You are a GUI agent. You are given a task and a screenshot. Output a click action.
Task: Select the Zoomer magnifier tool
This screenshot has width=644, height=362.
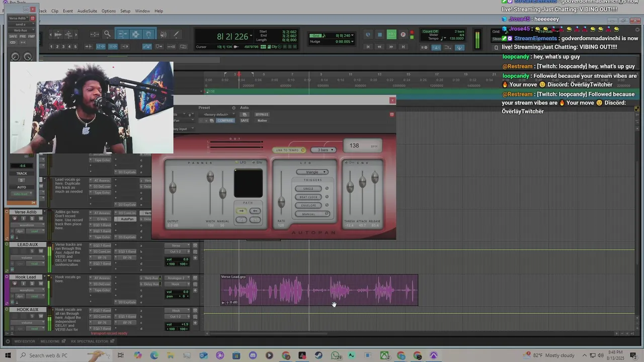pos(107,34)
